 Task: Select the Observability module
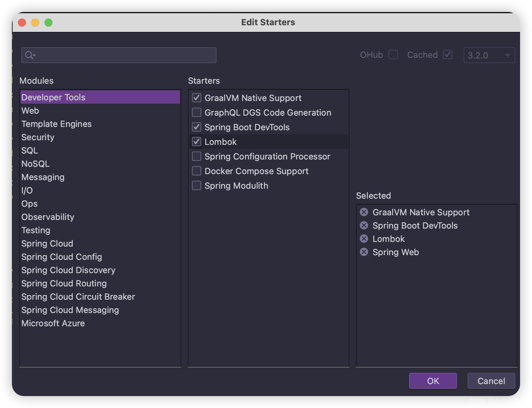pos(100,217)
